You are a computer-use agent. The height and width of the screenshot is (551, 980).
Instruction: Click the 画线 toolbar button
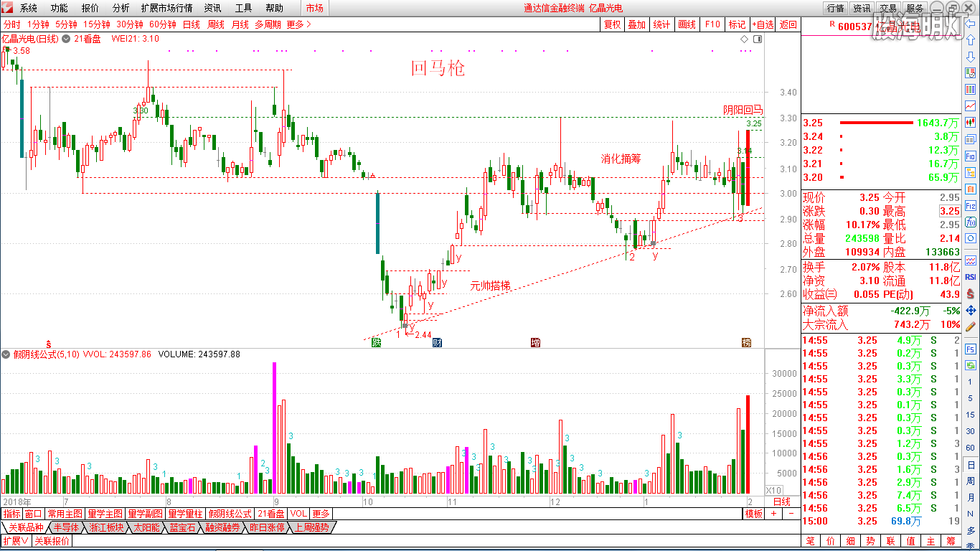(687, 24)
